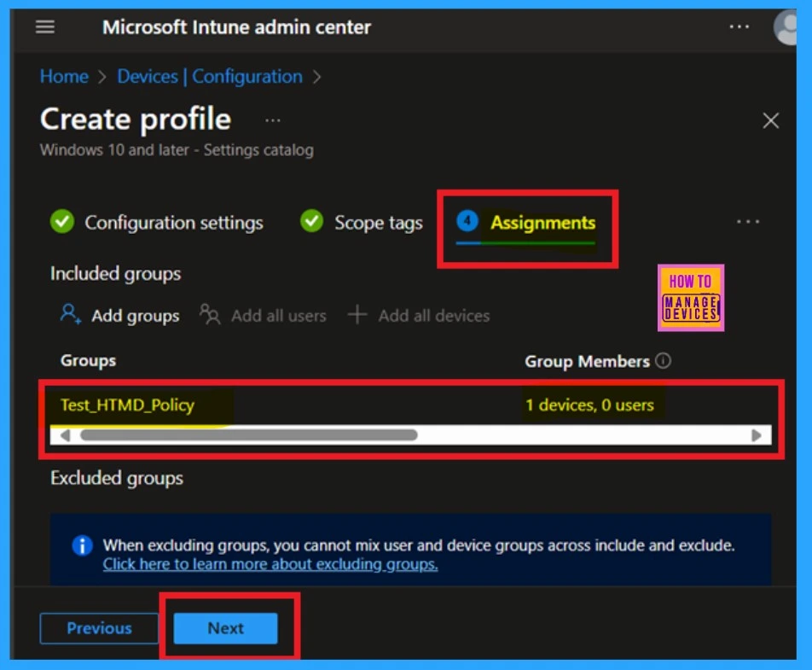Click green checkmark beside Scope tags
This screenshot has height=670, width=812.
(x=312, y=221)
